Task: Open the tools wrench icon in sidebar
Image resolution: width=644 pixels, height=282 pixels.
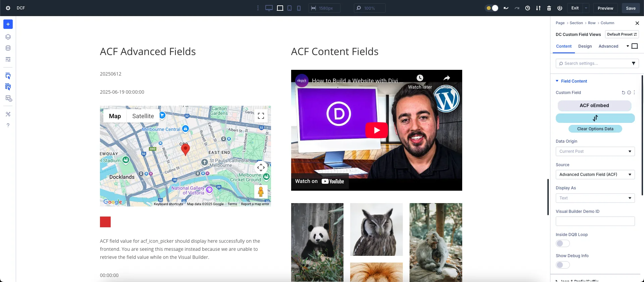Action: point(8,114)
